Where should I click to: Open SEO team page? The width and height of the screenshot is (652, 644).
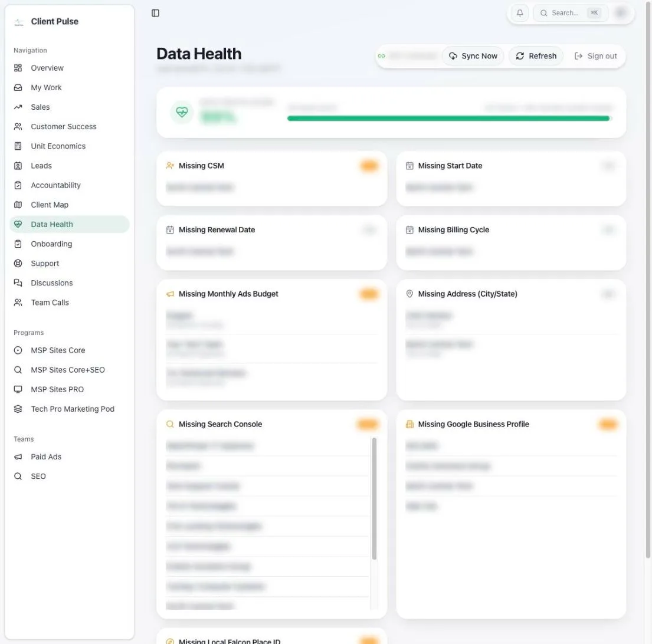point(70,476)
